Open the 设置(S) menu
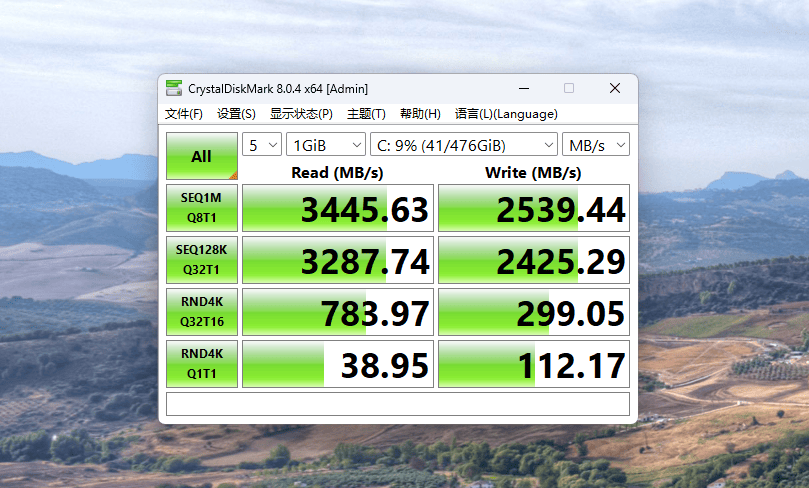Screen dimensions: 809x488 [x=236, y=114]
